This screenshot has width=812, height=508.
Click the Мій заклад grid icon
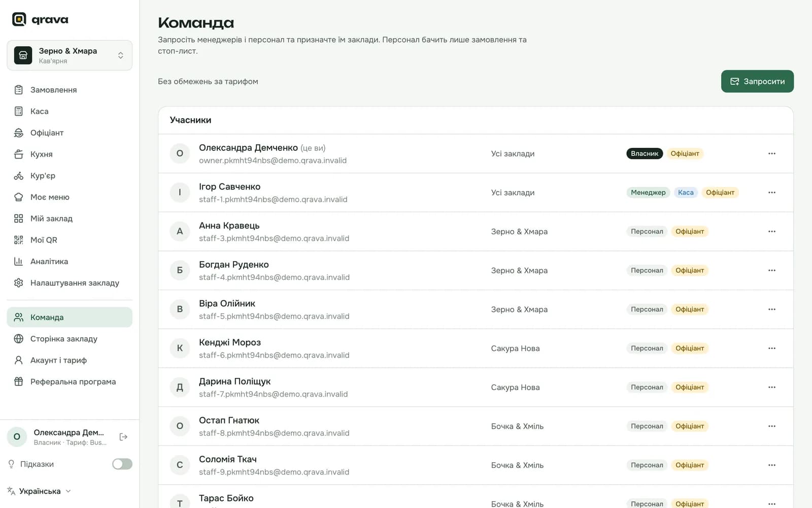19,218
